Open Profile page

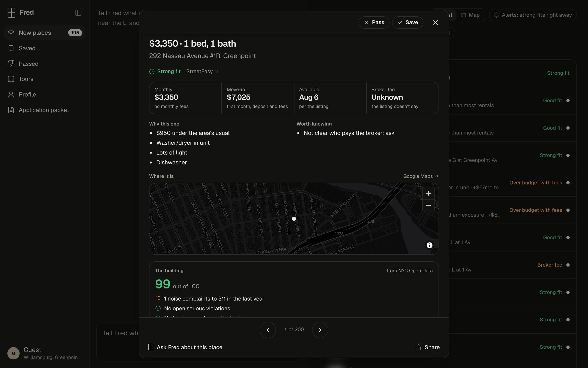45,94
